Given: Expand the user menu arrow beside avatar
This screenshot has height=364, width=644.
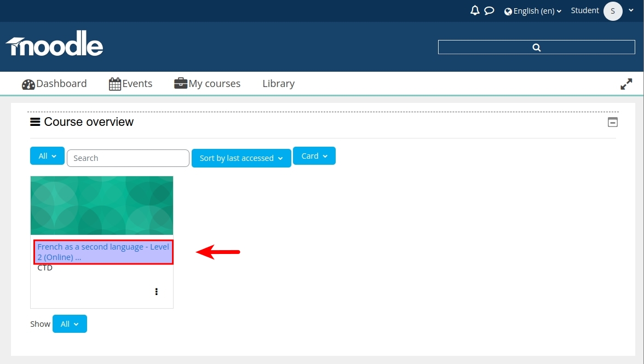Looking at the screenshot, I should 631,10.
